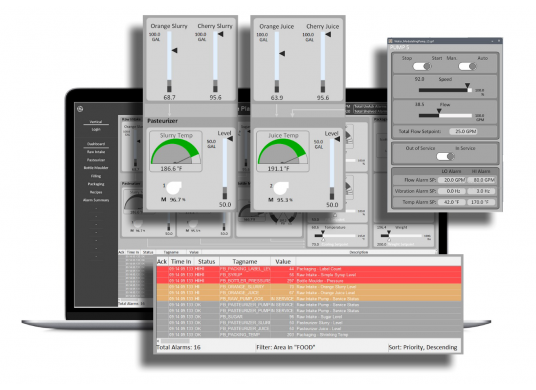Toggle the Man/Auto mode switch
Viewport: 536px width, 390px height.
467,66
